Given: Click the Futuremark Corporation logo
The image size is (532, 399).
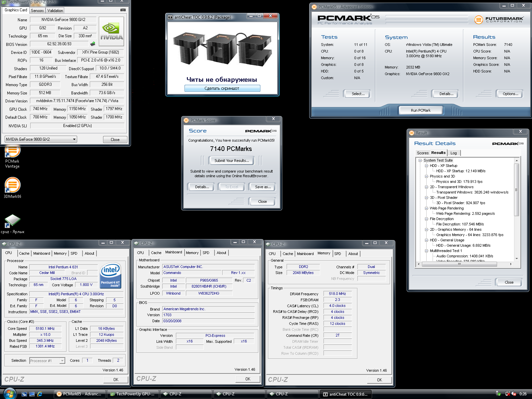Looking at the screenshot, I should pyautogui.click(x=499, y=20).
